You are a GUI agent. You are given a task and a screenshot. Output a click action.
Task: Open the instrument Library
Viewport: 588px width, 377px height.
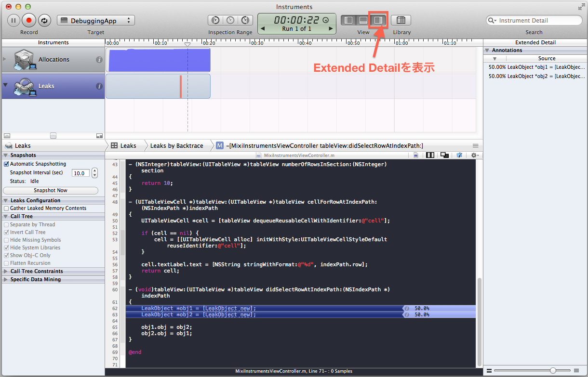pos(401,20)
